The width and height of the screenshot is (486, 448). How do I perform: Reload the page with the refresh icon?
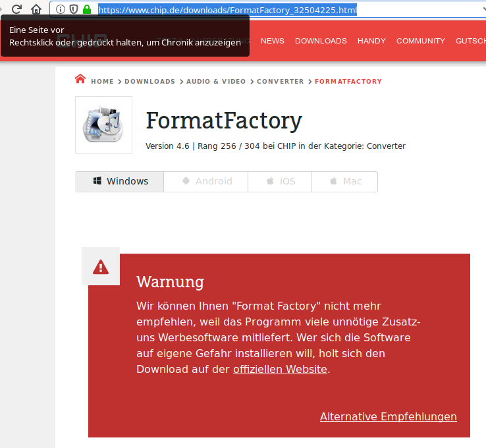pos(16,9)
